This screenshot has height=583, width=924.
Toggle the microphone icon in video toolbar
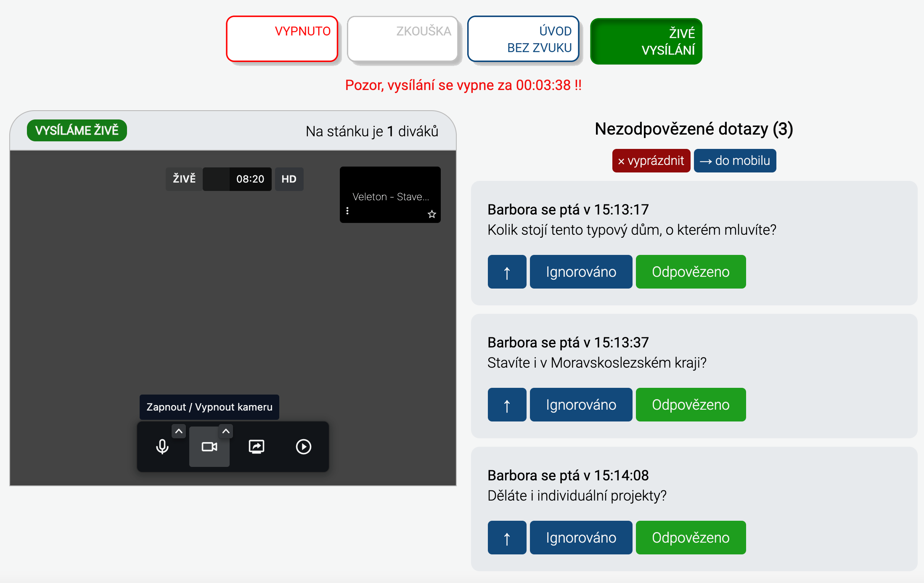point(162,447)
